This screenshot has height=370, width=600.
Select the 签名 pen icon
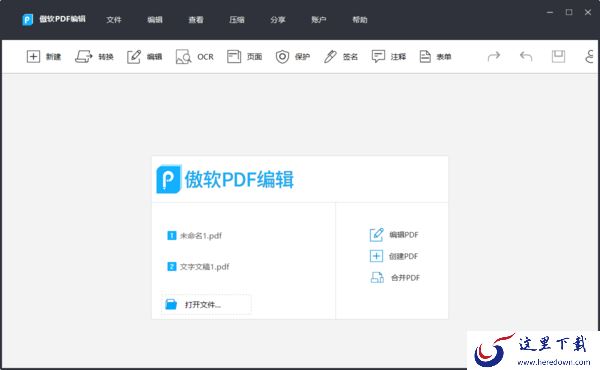click(330, 57)
